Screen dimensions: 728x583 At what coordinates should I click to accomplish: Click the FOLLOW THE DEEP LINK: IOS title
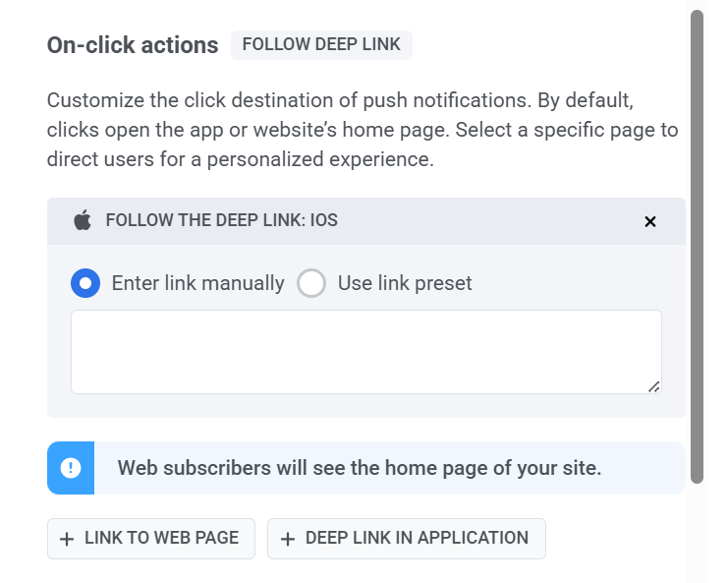click(x=221, y=220)
